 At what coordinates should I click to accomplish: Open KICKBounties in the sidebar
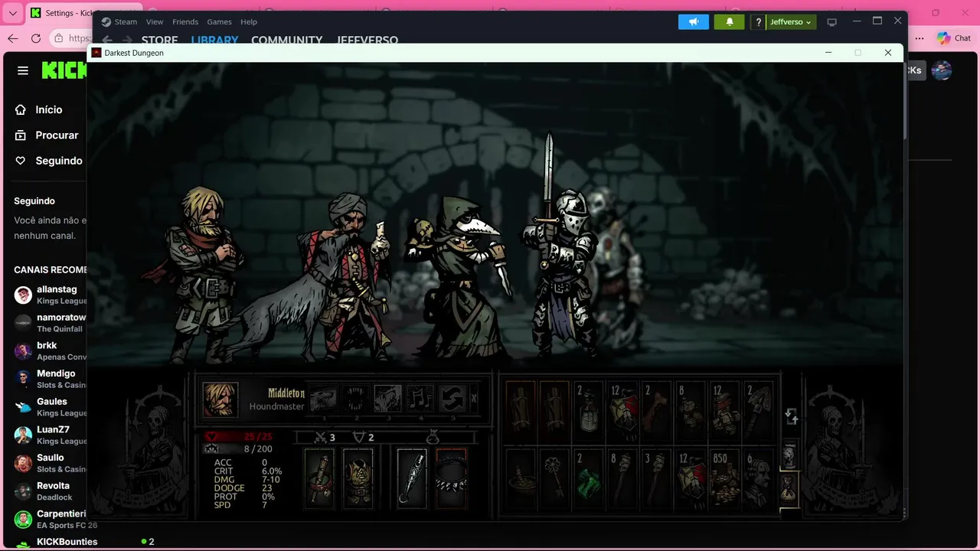click(x=67, y=542)
